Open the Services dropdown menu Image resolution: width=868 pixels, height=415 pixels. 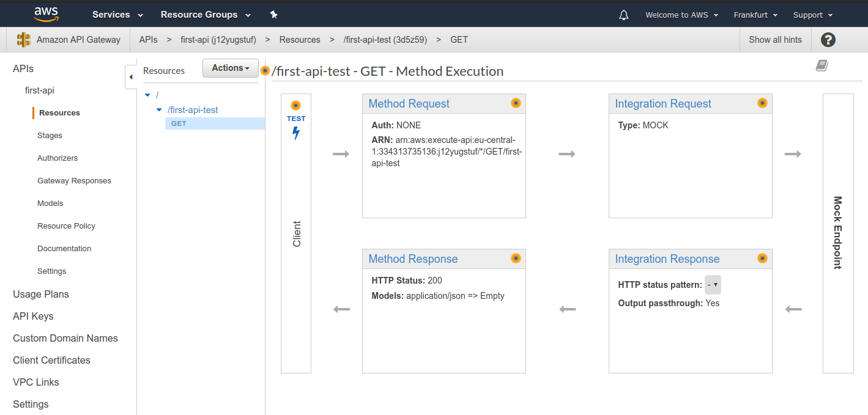point(117,15)
